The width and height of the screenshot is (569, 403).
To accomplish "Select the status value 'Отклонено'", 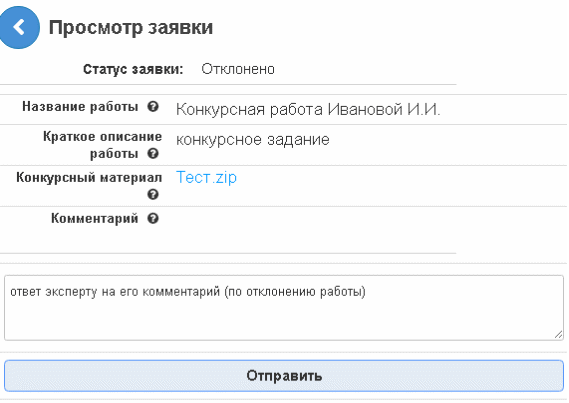I will pyautogui.click(x=238, y=69).
